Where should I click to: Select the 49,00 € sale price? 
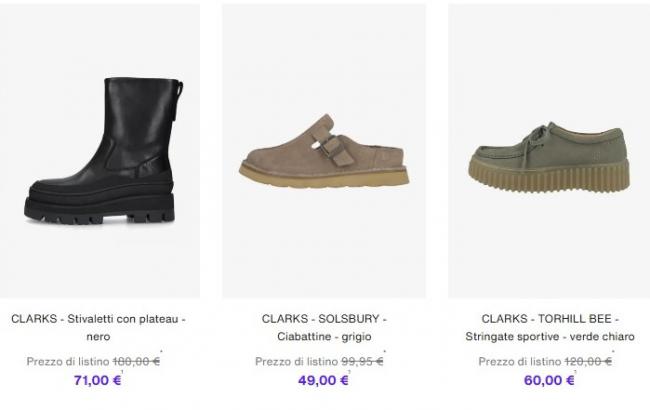click(x=320, y=379)
